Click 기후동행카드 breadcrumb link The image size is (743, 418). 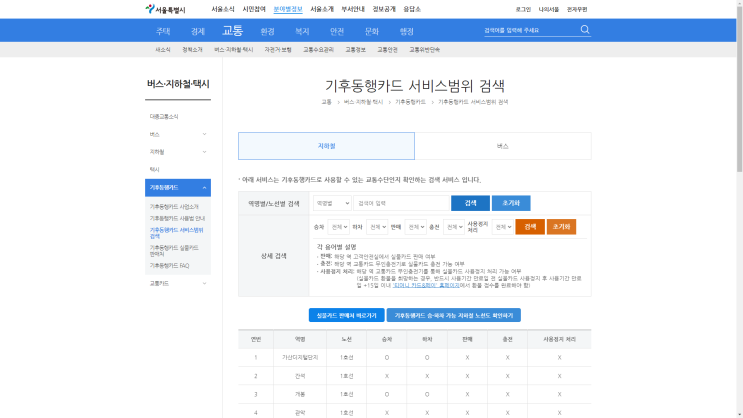(410, 102)
